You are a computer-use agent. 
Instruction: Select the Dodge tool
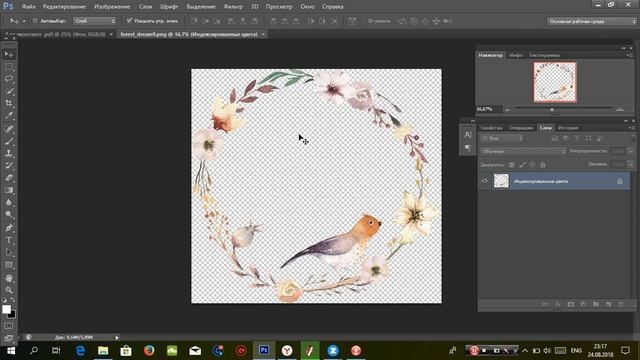[9, 215]
